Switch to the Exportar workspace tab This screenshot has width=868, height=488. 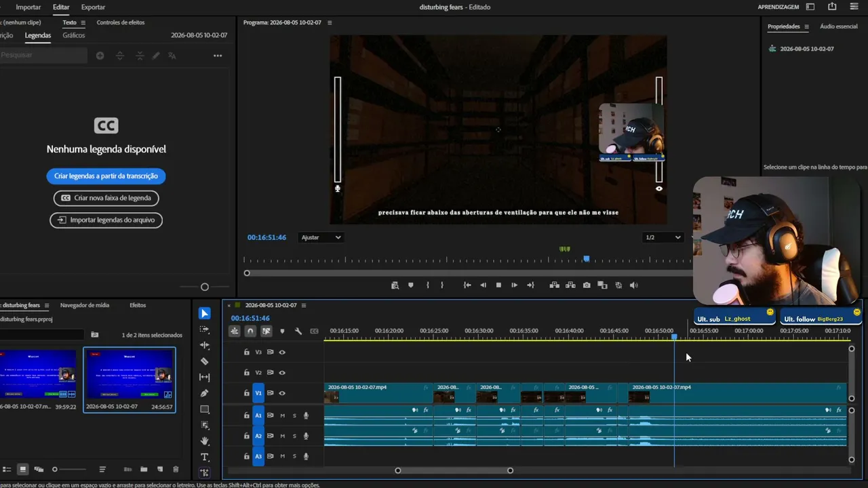93,7
